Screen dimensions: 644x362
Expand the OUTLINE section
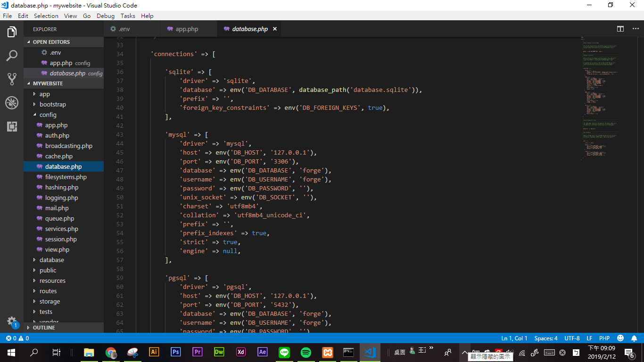(x=64, y=328)
